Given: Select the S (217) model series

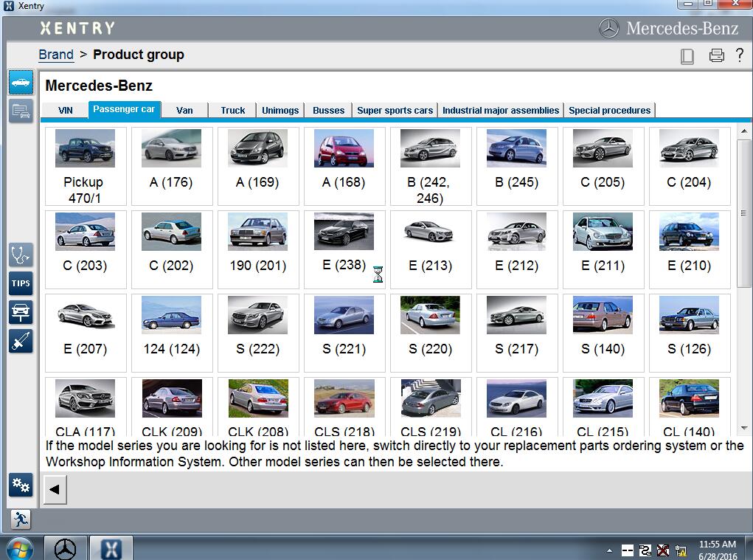Looking at the screenshot, I should (x=517, y=333).
